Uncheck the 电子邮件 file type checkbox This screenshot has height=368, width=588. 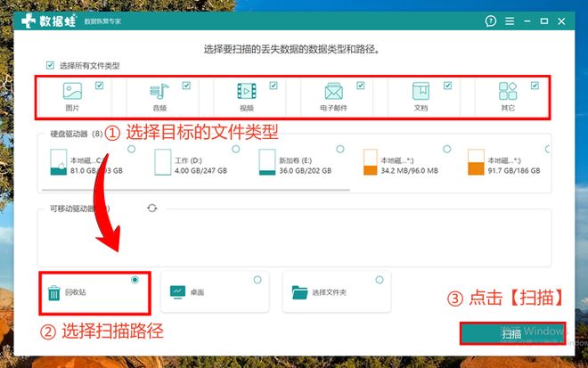[x=361, y=86]
